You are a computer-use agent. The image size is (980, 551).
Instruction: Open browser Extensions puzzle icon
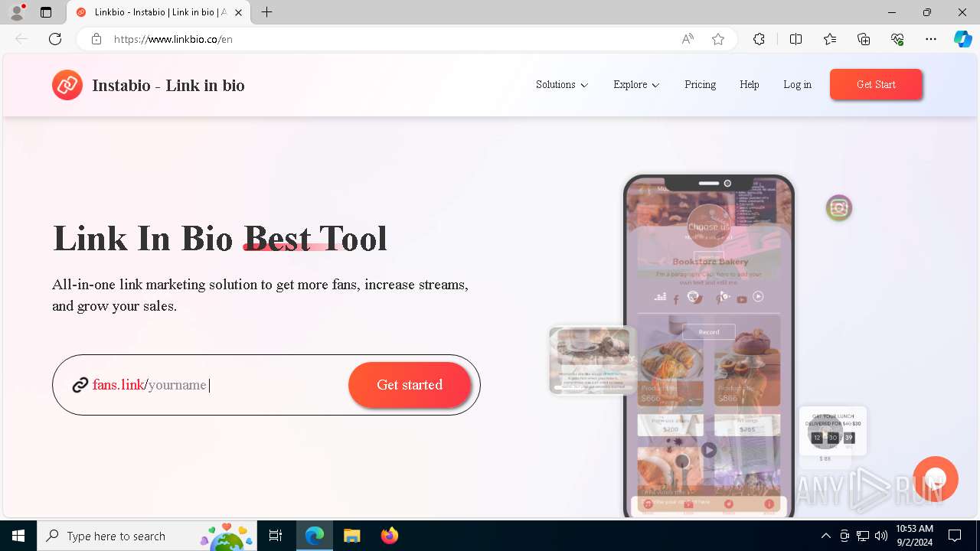[759, 39]
